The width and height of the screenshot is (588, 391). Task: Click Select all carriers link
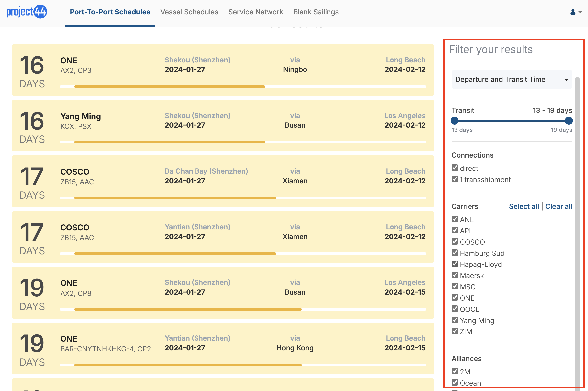coord(524,206)
